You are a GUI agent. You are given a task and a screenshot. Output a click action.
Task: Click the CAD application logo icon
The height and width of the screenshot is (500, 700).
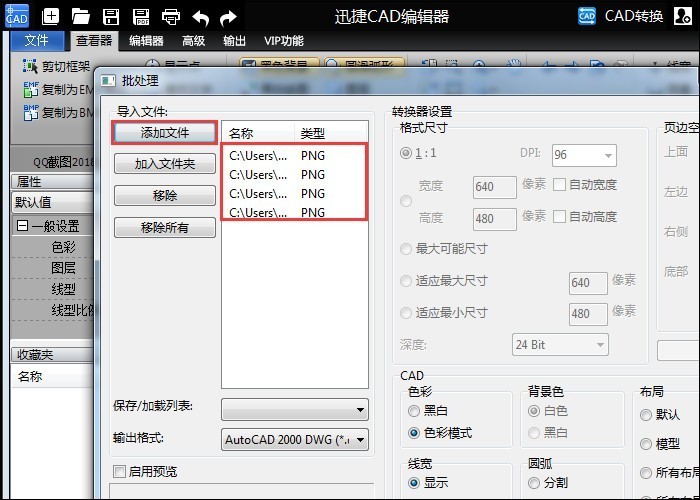coord(17,16)
